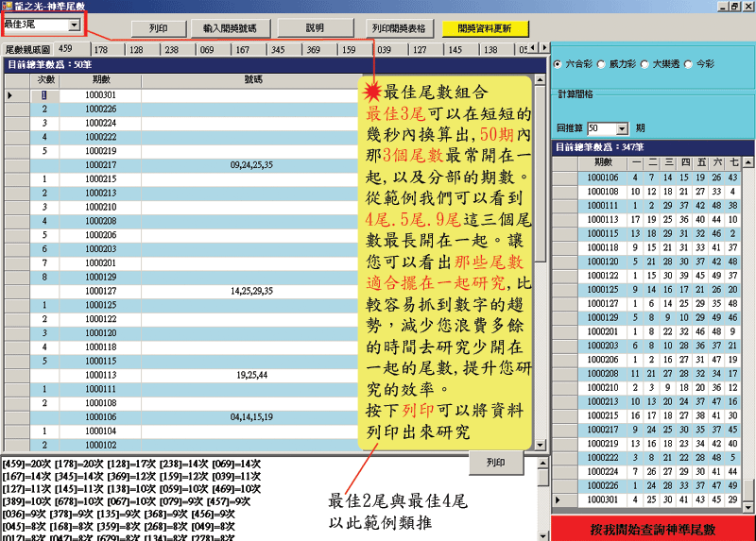The width and height of the screenshot is (756, 541).
Task: Click the red 按我開始查詢神準尾數 button
Action: (653, 530)
